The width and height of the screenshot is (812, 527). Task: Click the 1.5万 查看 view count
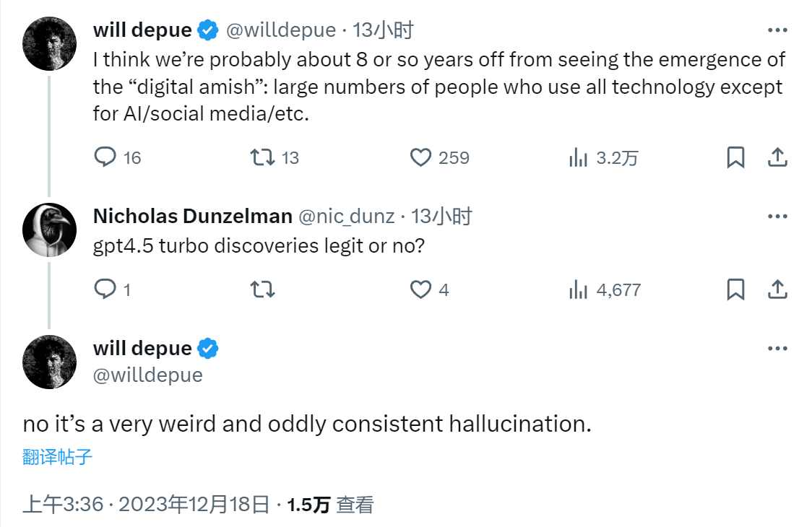tap(330, 505)
